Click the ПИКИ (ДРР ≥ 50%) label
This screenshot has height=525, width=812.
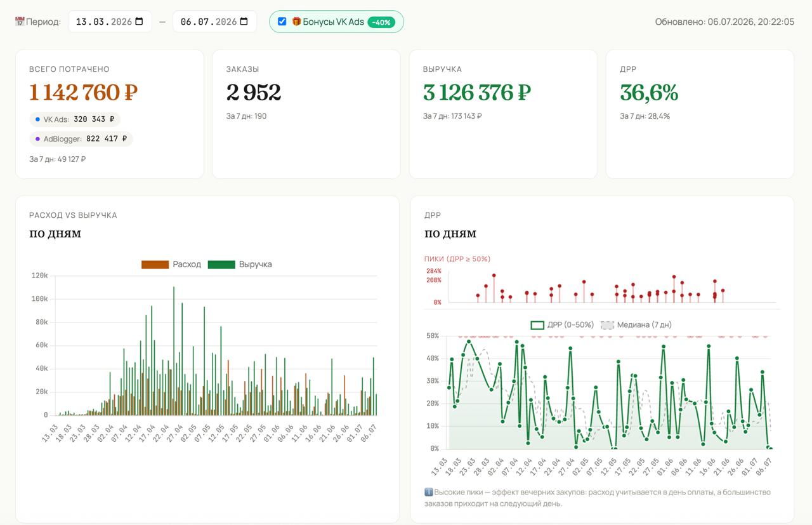click(x=457, y=259)
